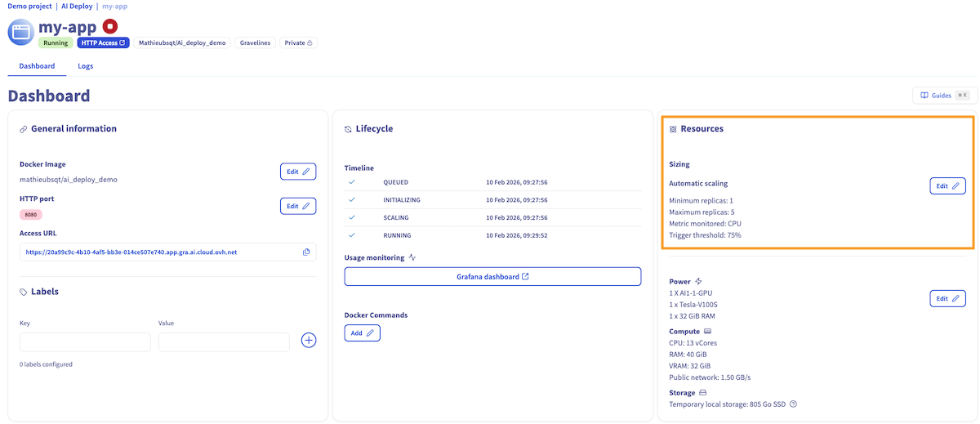Click the usage monitoring pulse icon

point(412,257)
